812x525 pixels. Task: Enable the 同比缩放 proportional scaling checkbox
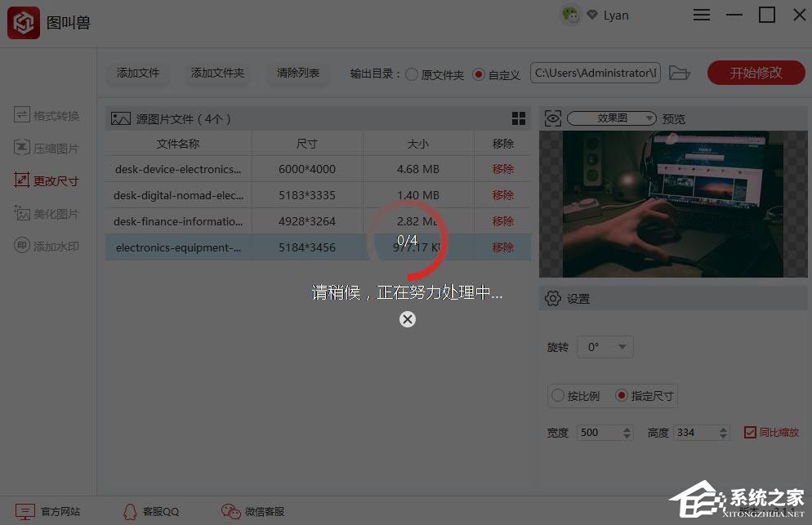(749, 432)
